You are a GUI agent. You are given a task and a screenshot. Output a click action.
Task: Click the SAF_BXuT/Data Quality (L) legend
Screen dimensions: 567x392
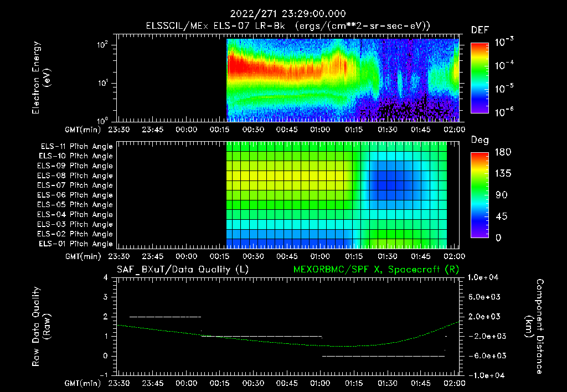pos(183,270)
